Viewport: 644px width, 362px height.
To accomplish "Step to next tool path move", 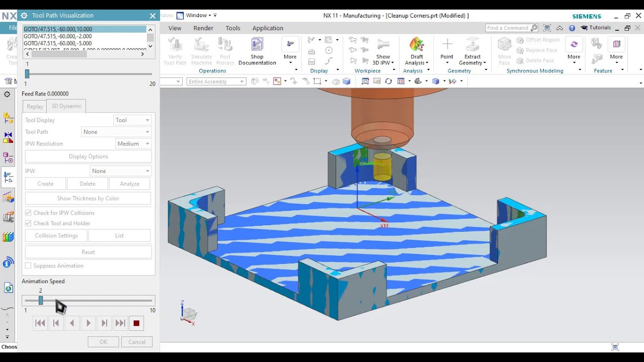I will point(105,323).
